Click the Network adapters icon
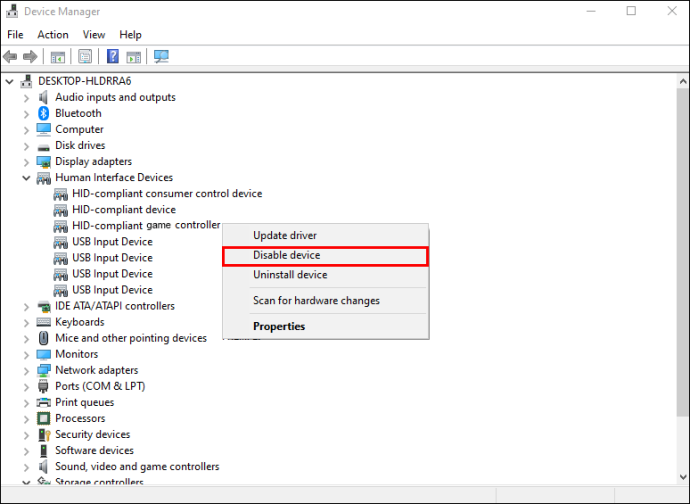This screenshot has height=504, width=690. pyautogui.click(x=44, y=370)
